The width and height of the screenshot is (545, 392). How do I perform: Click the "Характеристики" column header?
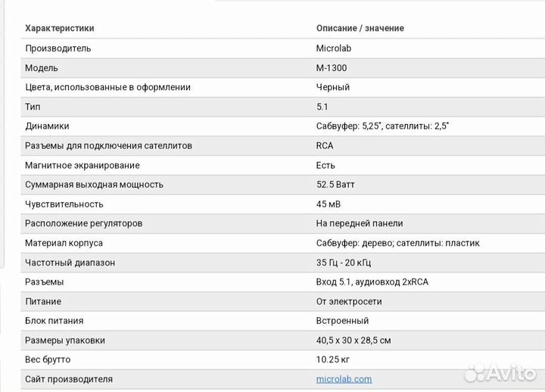coord(60,29)
